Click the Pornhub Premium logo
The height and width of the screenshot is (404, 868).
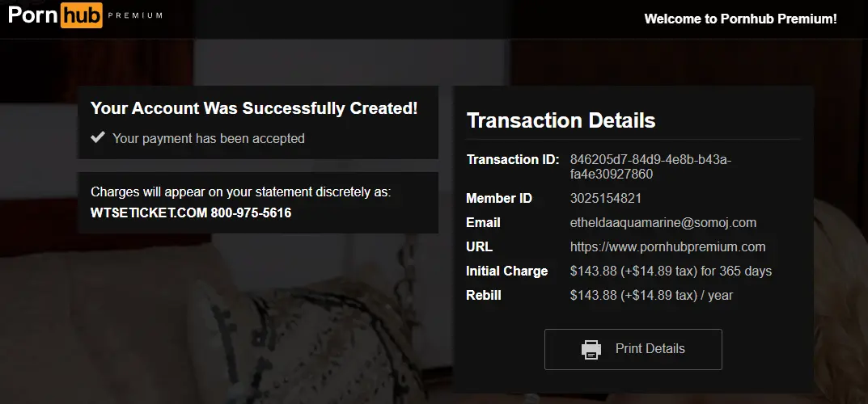85,15
